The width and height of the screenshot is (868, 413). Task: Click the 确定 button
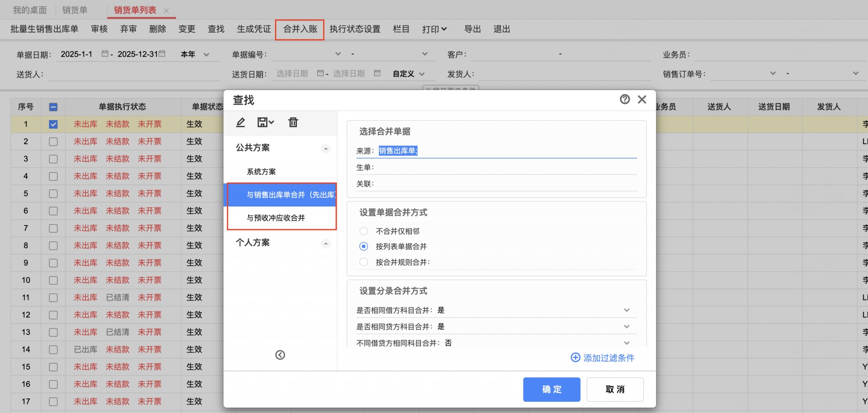pos(552,390)
